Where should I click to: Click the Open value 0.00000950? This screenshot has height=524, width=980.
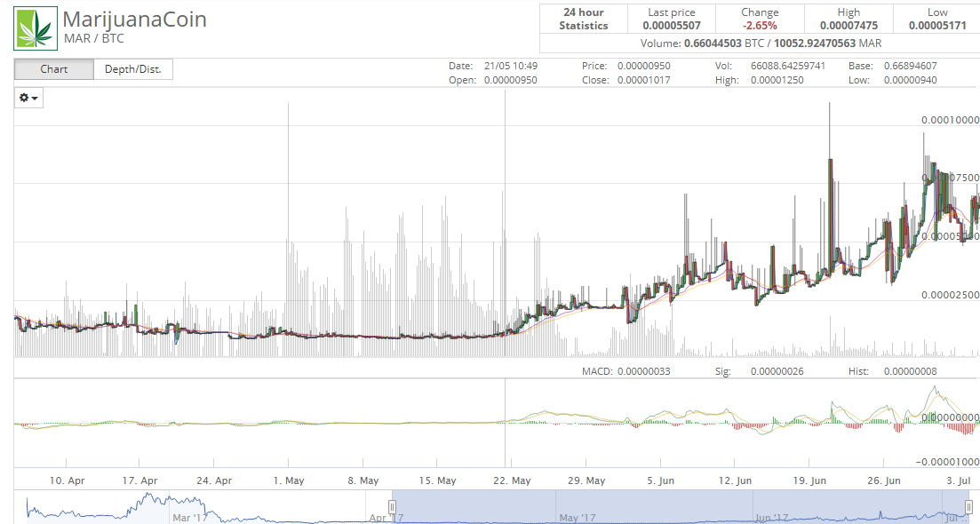(x=511, y=80)
